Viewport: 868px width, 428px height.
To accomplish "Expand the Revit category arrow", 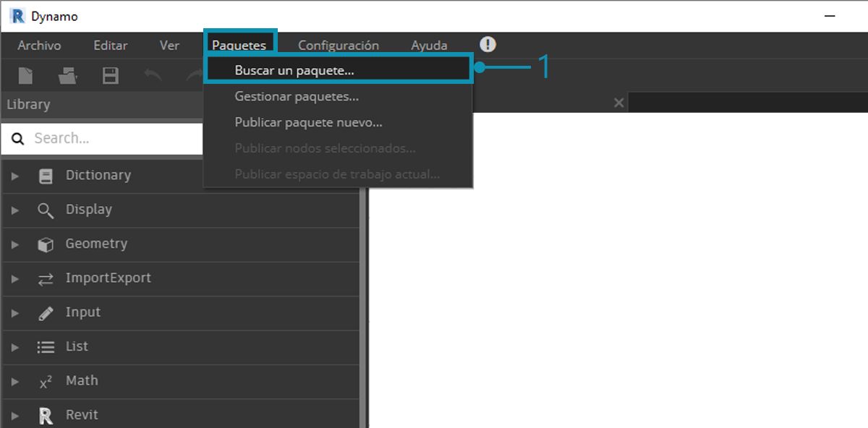I will [15, 416].
